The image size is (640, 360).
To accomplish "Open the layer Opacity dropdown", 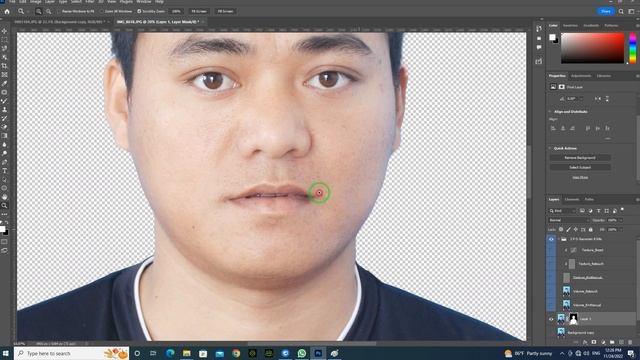I will [x=621, y=220].
